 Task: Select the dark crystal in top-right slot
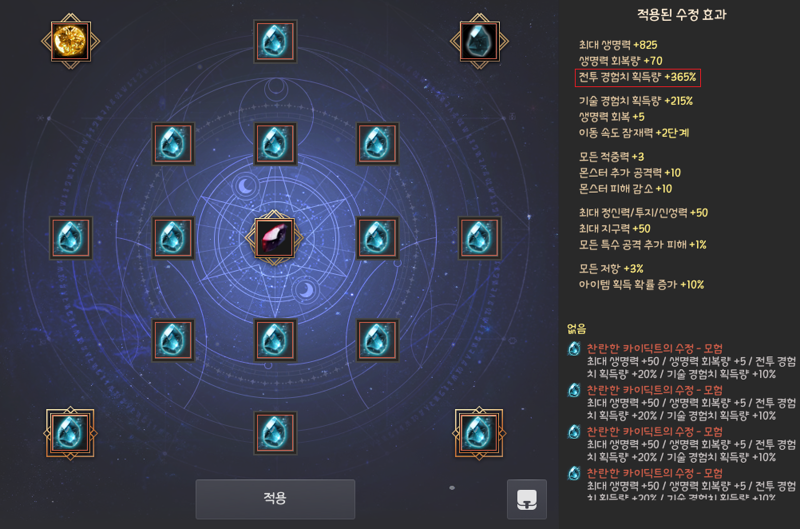click(479, 41)
